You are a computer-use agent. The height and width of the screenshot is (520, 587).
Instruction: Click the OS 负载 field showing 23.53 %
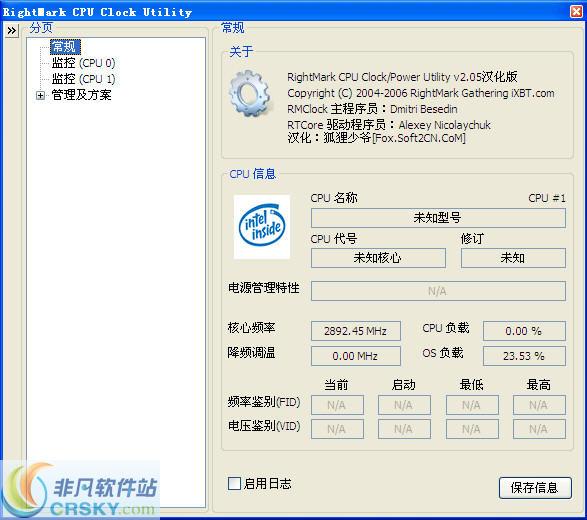point(524,356)
